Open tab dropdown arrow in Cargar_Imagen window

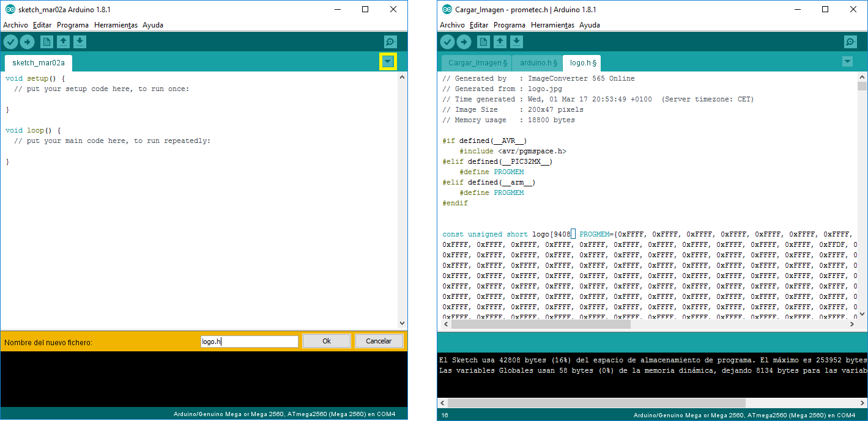[847, 61]
